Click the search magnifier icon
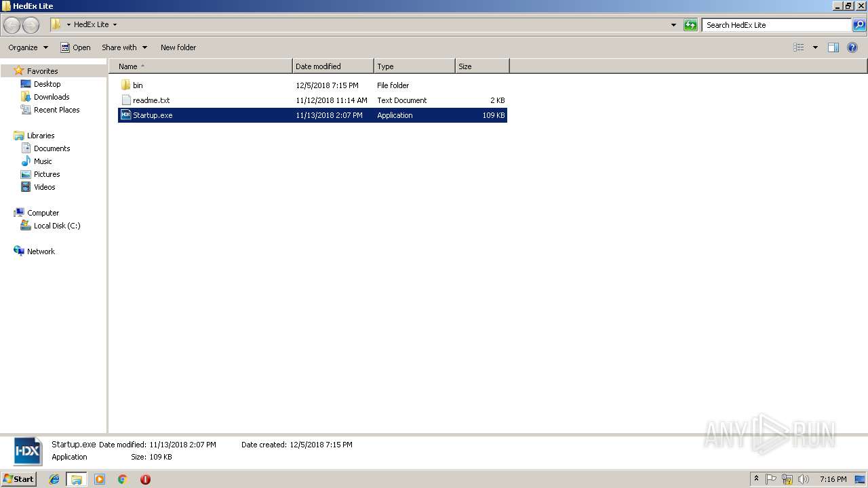The width and height of the screenshot is (868, 488). [x=859, y=25]
